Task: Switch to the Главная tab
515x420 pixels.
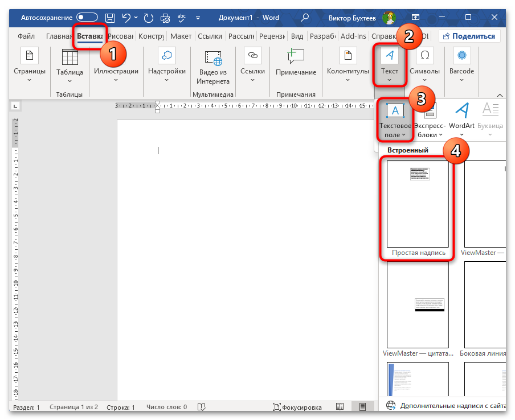Action: (59, 36)
